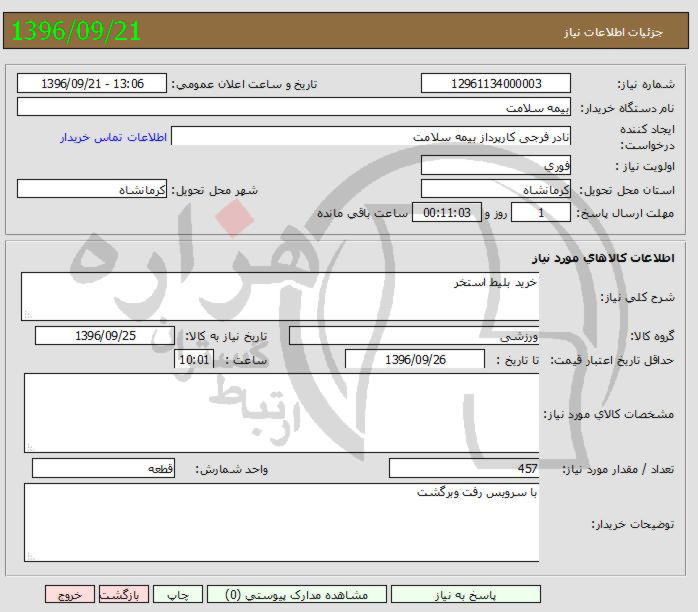Click the حداقل تاریخ اعتبار قیمت label
Viewport: 698px width, 612px height.
tap(612, 360)
